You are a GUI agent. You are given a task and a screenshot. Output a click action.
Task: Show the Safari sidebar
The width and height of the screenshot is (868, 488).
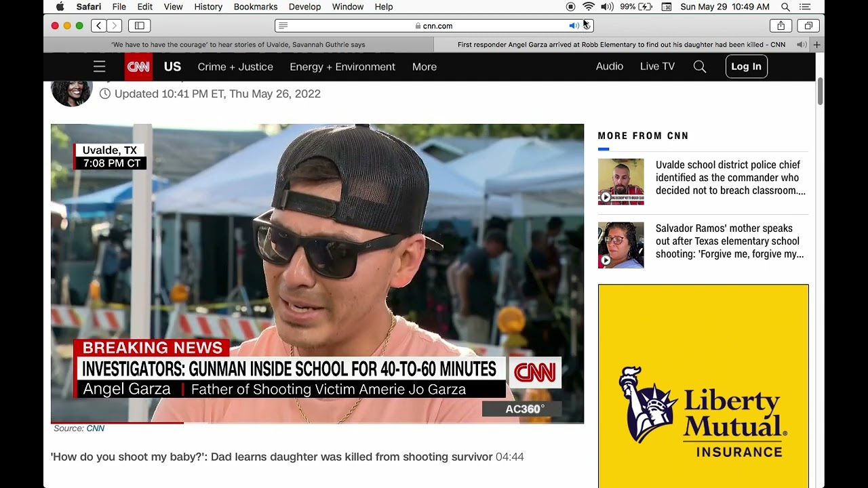tap(140, 26)
